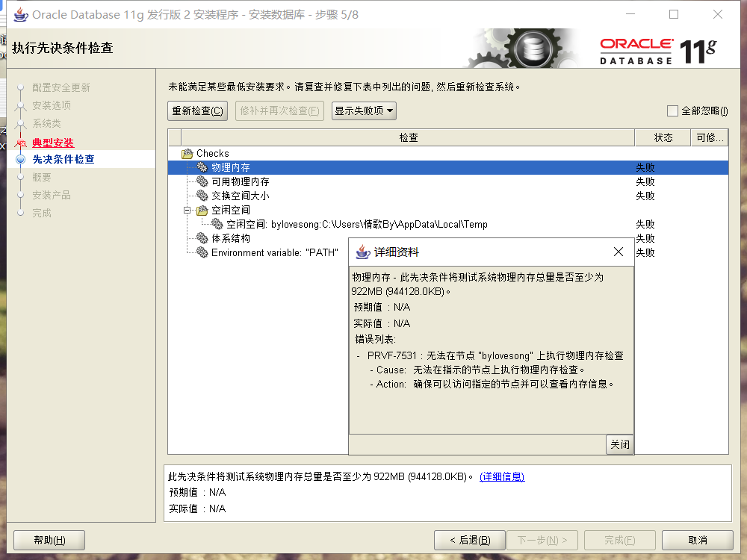The height and width of the screenshot is (560, 747).
Task: Click the 先决条件检查 step bullet icon
Action: coord(20,159)
